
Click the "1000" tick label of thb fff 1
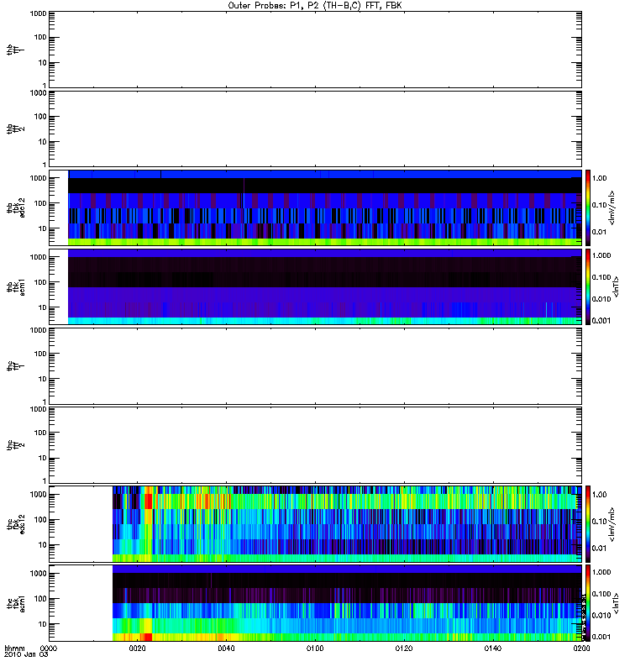38,13
